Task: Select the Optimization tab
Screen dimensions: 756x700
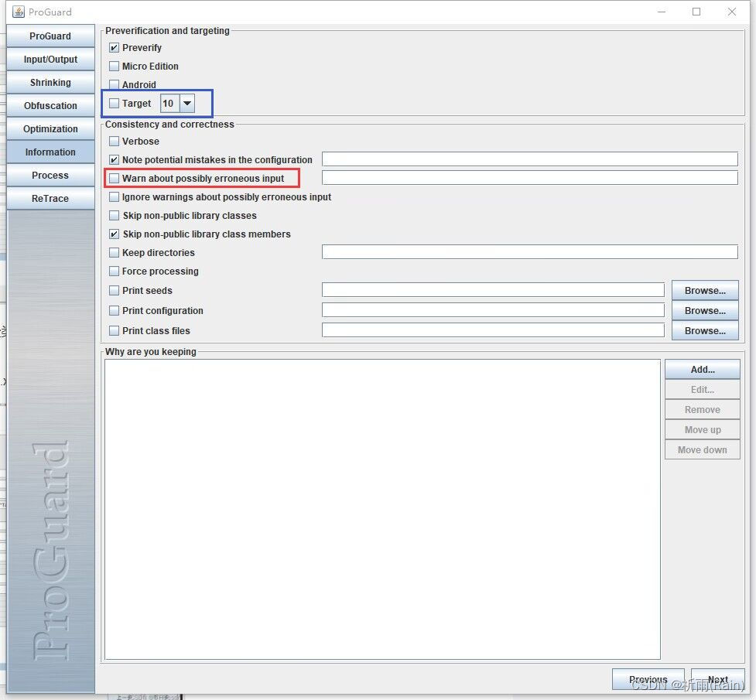Action: tap(50, 128)
